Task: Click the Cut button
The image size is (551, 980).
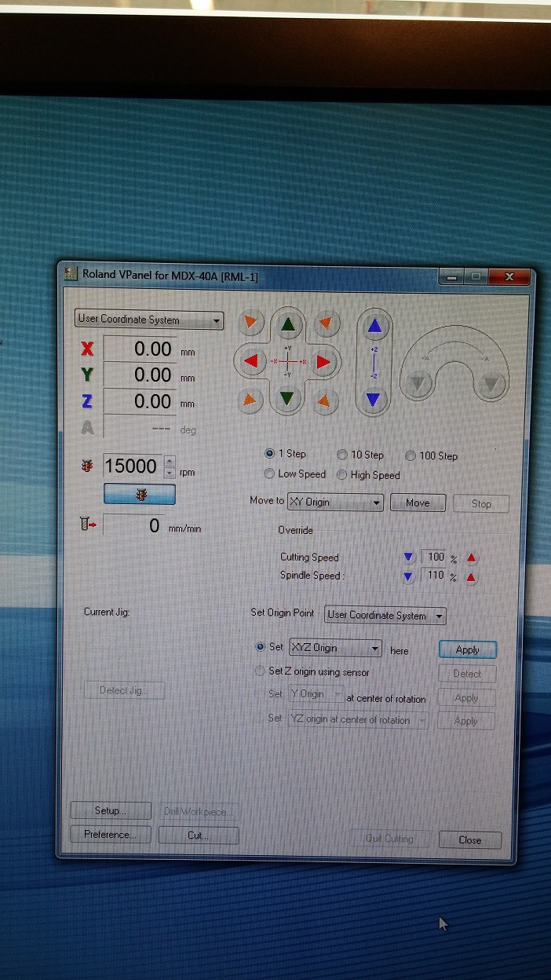Action: coord(199,836)
